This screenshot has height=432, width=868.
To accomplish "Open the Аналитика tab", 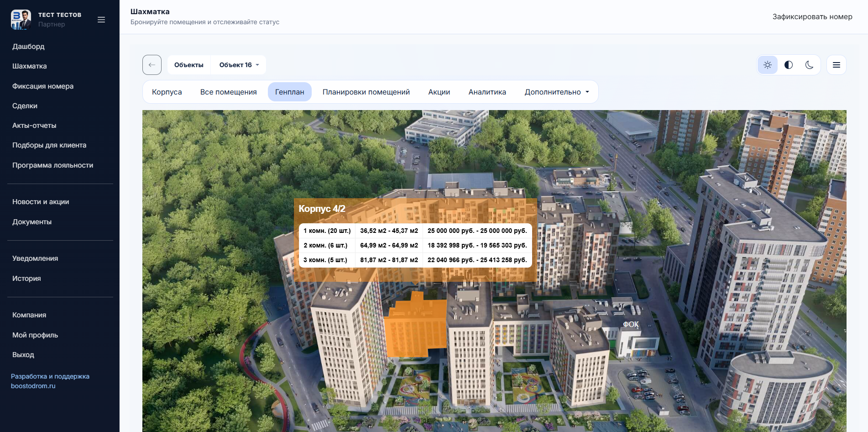I will click(487, 92).
